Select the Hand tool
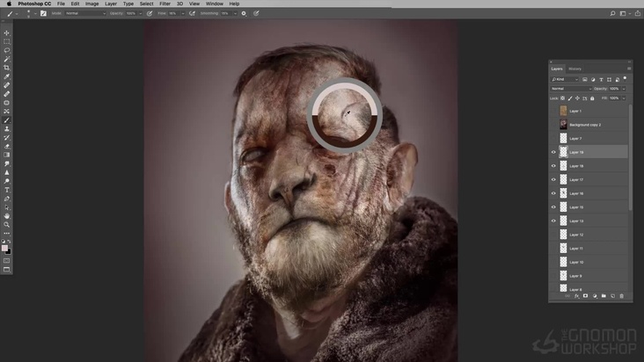Viewport: 644px width, 362px height. 6,216
